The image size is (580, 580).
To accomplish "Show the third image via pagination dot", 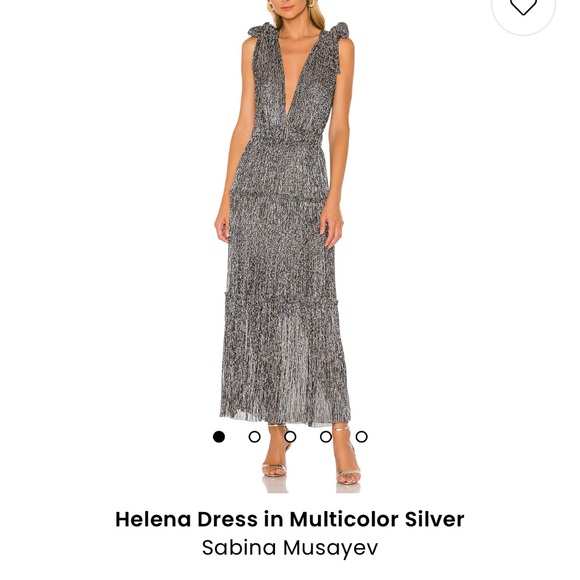I will pos(290,437).
